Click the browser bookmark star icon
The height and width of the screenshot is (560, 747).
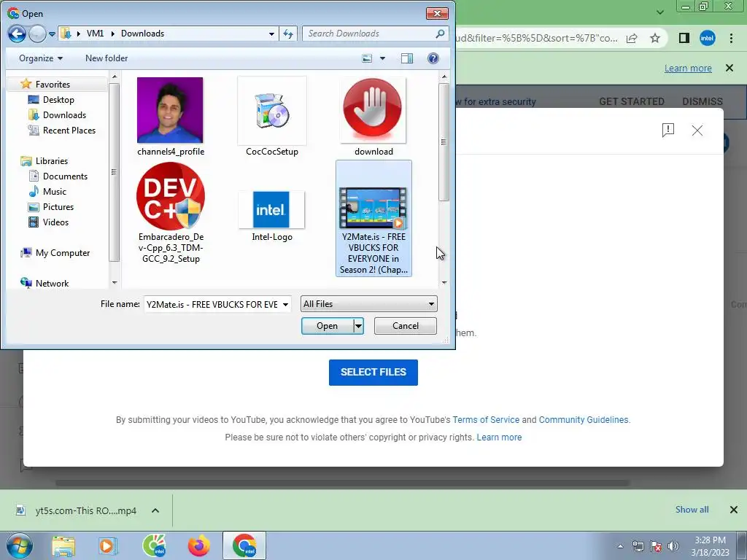point(655,38)
